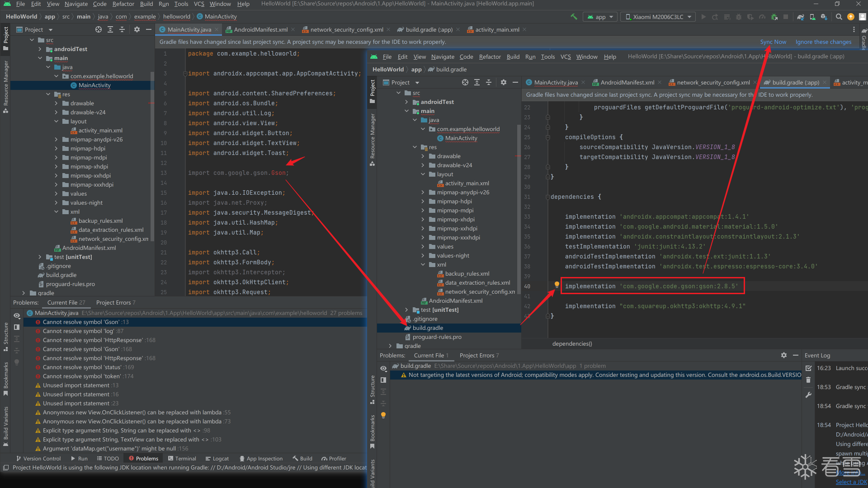Toggle the Terminal tool window button
This screenshot has height=488, width=868.
182,458
